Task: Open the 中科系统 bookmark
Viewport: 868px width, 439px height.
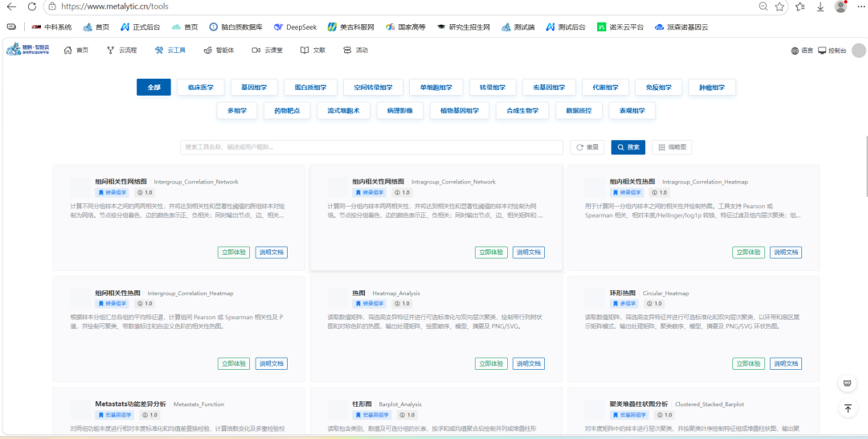Action: point(51,27)
